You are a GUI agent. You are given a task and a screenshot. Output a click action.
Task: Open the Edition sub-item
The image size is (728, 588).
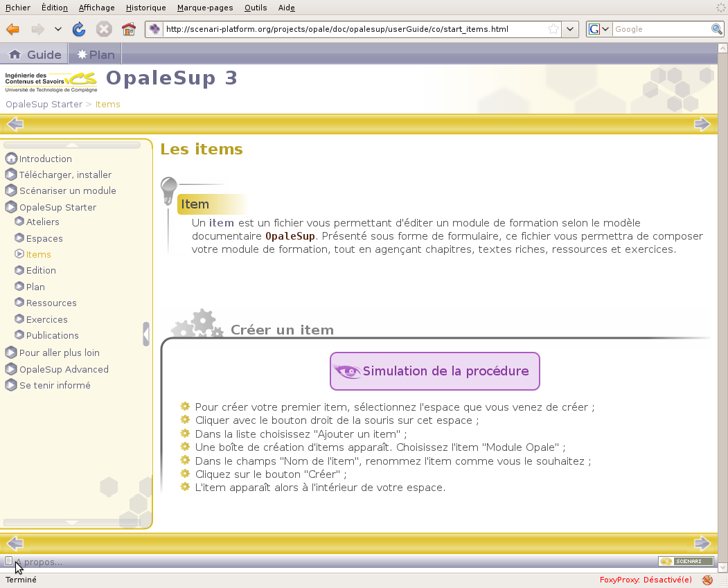click(41, 270)
